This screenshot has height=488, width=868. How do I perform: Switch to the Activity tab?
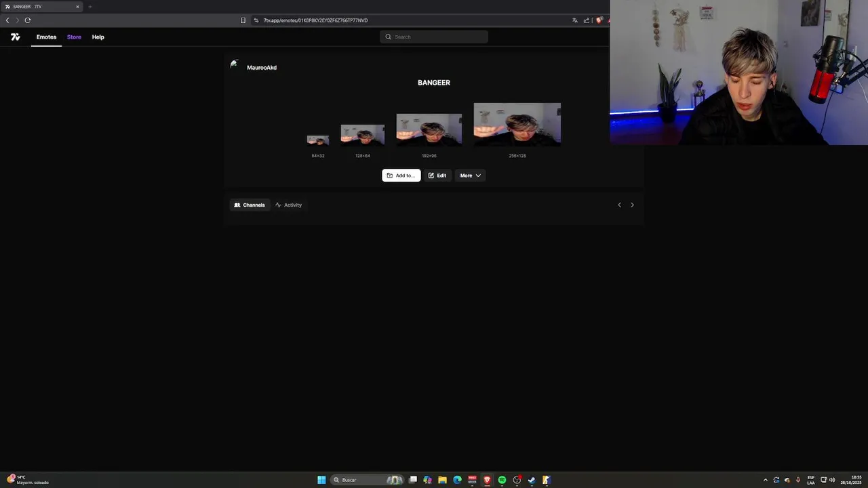click(x=289, y=205)
